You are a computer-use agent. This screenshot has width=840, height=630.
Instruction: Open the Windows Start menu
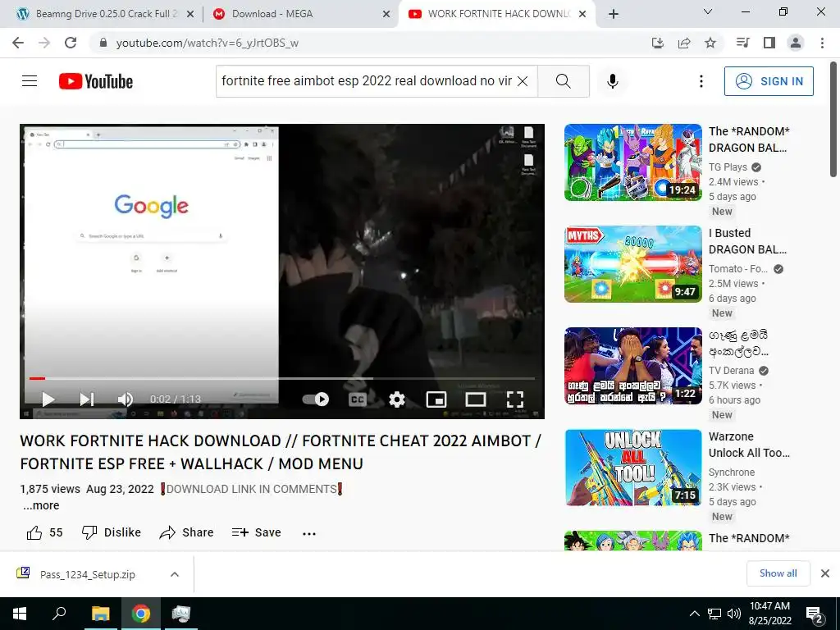tap(20, 614)
